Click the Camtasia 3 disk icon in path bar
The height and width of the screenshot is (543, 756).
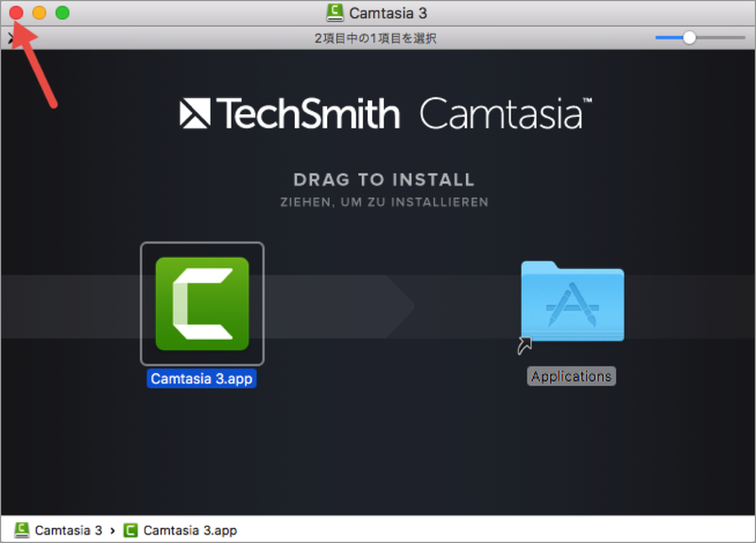pyautogui.click(x=22, y=531)
